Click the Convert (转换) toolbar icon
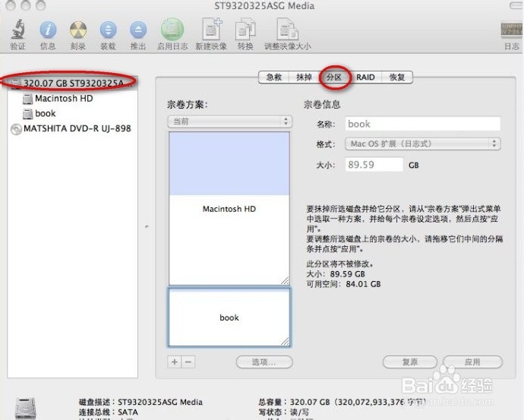This screenshot has height=420, width=524. [245, 30]
